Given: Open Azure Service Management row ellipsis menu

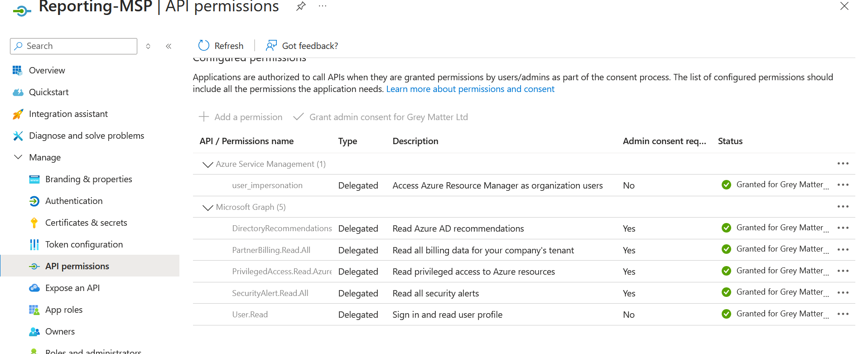Looking at the screenshot, I should (x=843, y=163).
